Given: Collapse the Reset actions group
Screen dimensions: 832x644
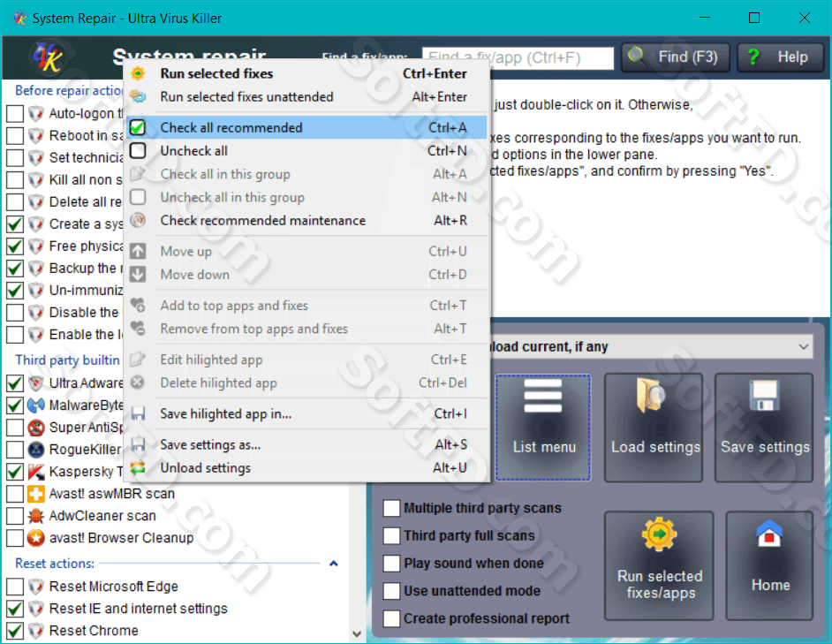Looking at the screenshot, I should click(334, 564).
